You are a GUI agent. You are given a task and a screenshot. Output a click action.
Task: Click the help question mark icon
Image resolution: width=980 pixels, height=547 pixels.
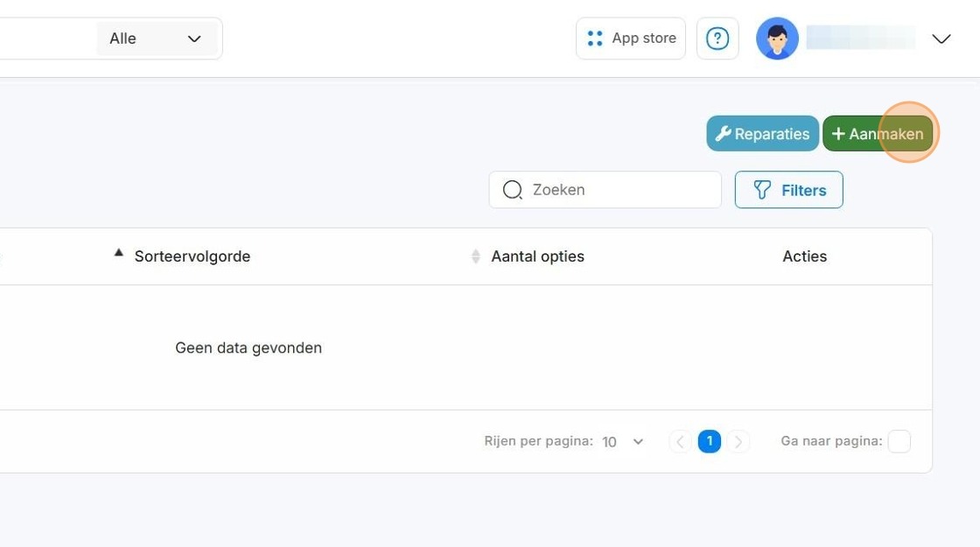coord(717,39)
